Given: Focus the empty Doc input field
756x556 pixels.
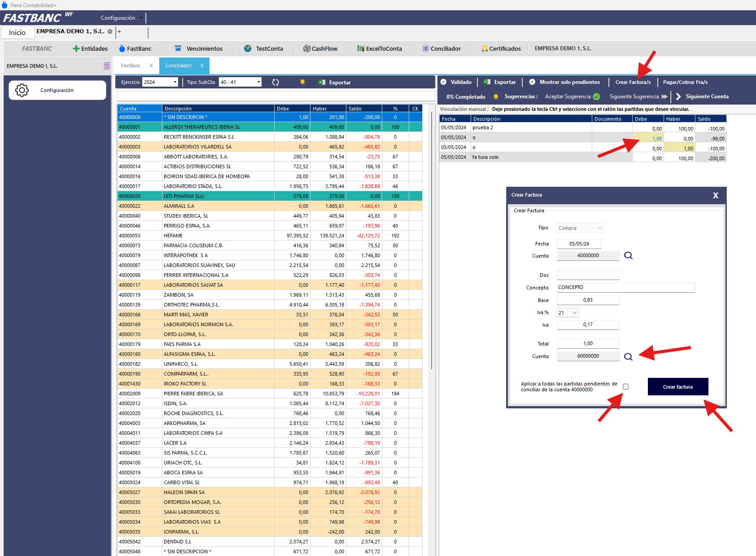Looking at the screenshot, I should pos(588,275).
